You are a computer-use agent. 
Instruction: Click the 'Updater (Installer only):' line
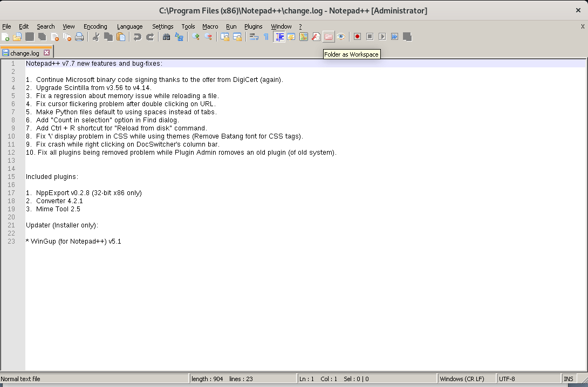[62, 225]
